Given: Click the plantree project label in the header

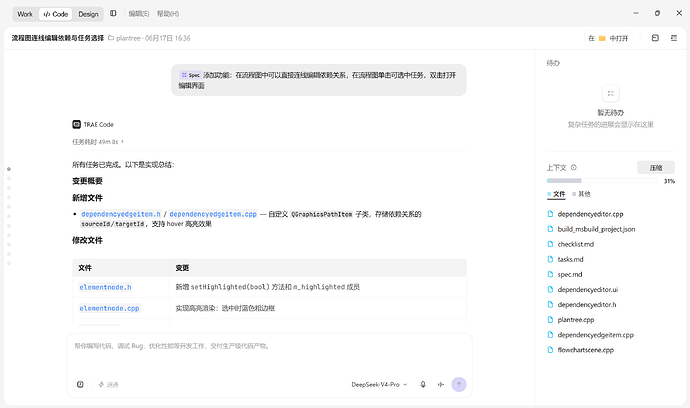Looking at the screenshot, I should point(128,38).
